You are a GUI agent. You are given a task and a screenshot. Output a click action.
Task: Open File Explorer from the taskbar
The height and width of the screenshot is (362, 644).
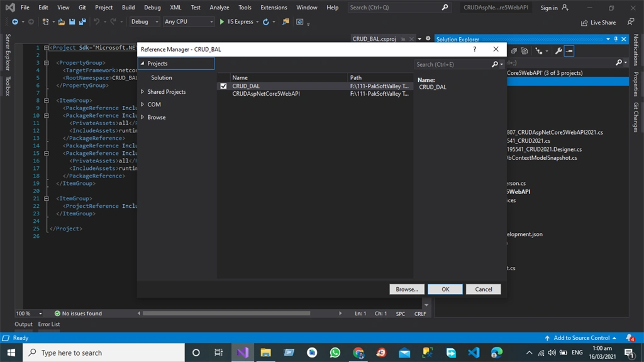point(266,353)
